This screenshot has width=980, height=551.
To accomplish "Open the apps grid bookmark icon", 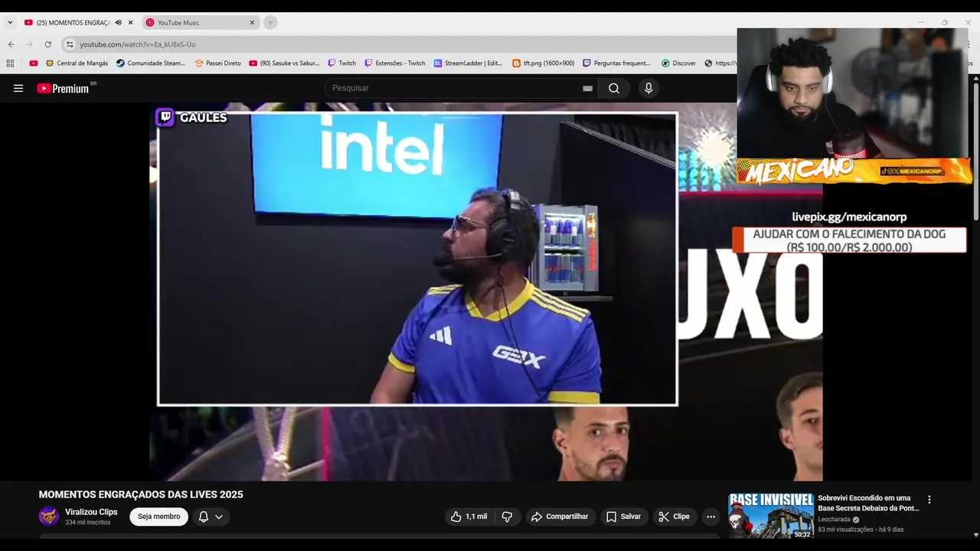I will coord(10,64).
